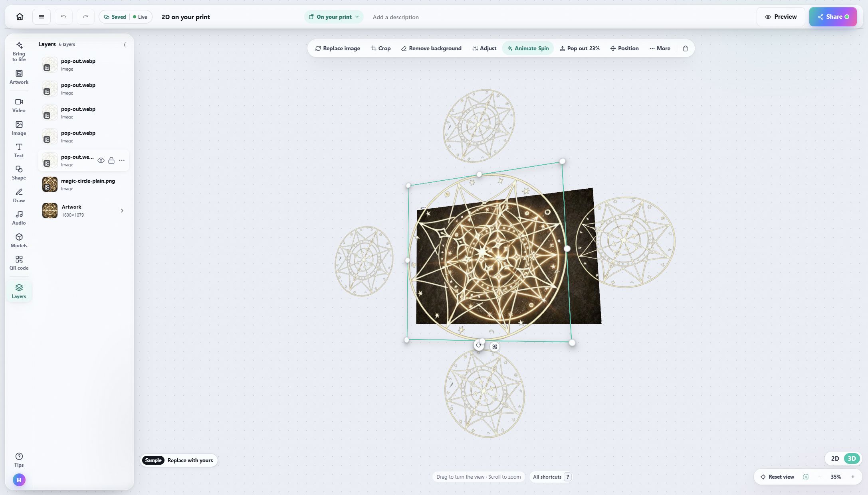Open the Artwork sidebar tool
This screenshot has height=495, width=868.
pos(19,77)
